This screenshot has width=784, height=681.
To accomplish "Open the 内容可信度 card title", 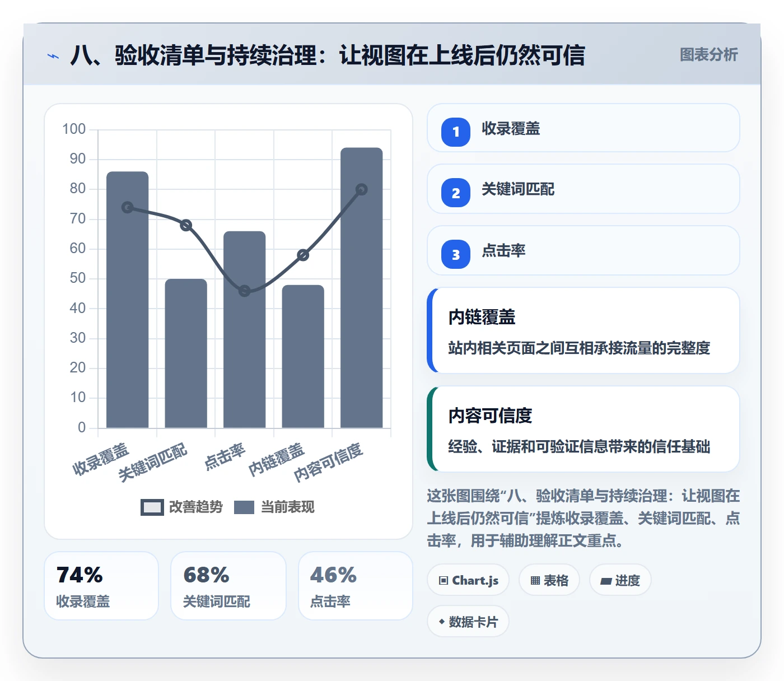I will (490, 416).
